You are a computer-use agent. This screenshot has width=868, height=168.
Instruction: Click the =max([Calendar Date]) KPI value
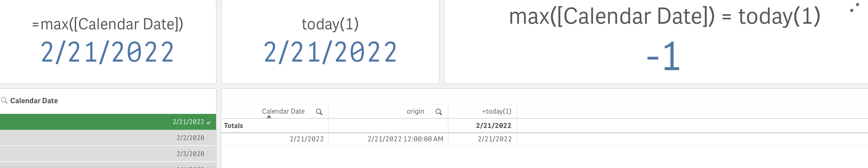pyautogui.click(x=107, y=52)
